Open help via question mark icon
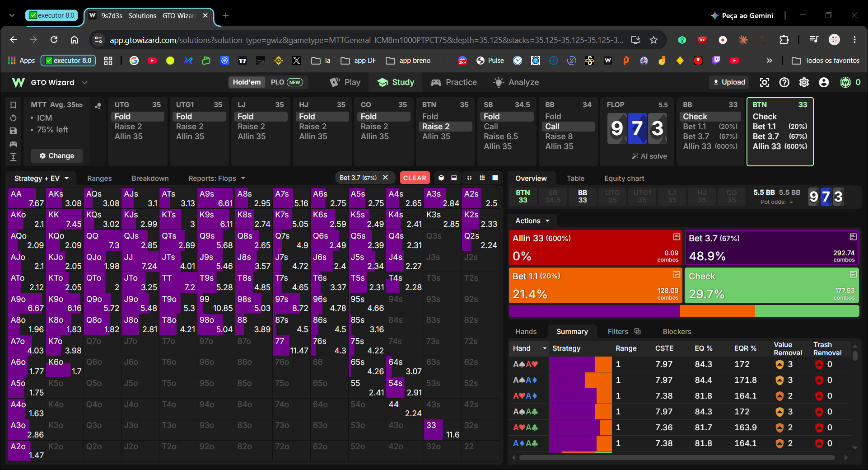Viewport: 868px width, 470px height. (784, 82)
